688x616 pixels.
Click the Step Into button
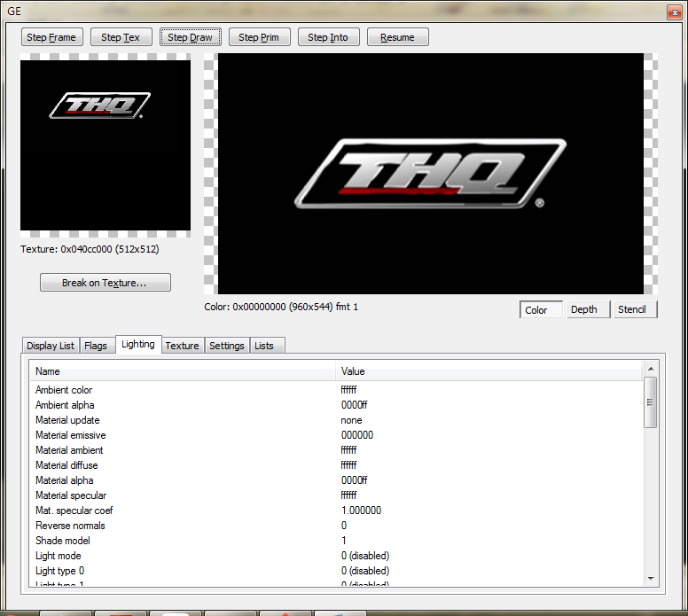[x=328, y=37]
